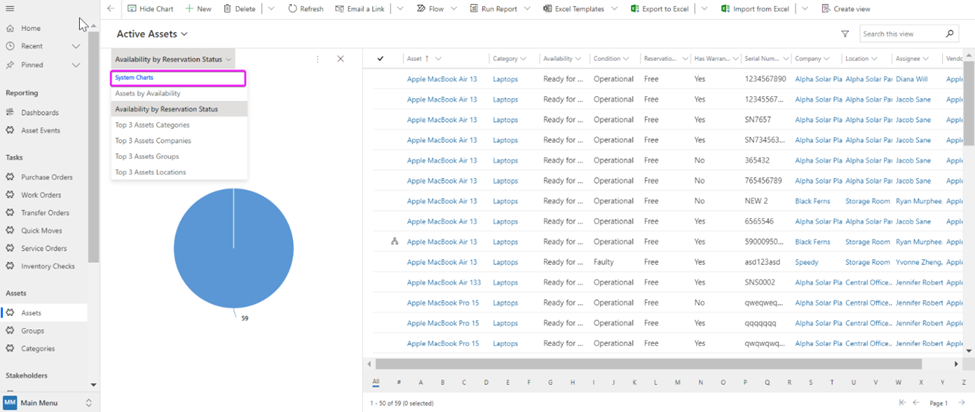Image resolution: width=975 pixels, height=412 pixels.
Task: Click the Hide Chart button
Action: (x=149, y=8)
